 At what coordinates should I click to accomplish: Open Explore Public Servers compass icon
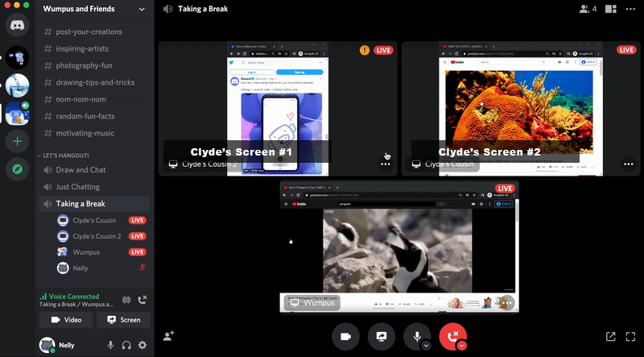tap(17, 169)
